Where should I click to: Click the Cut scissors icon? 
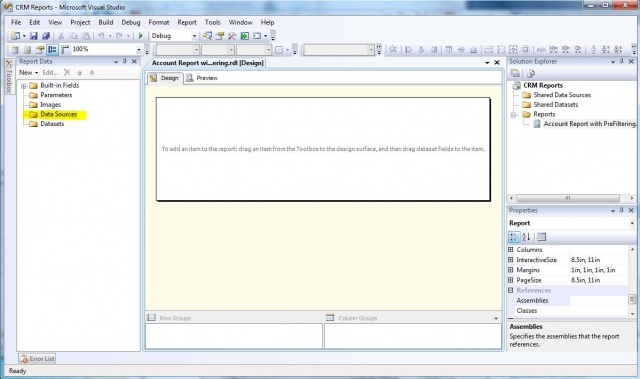[61, 36]
